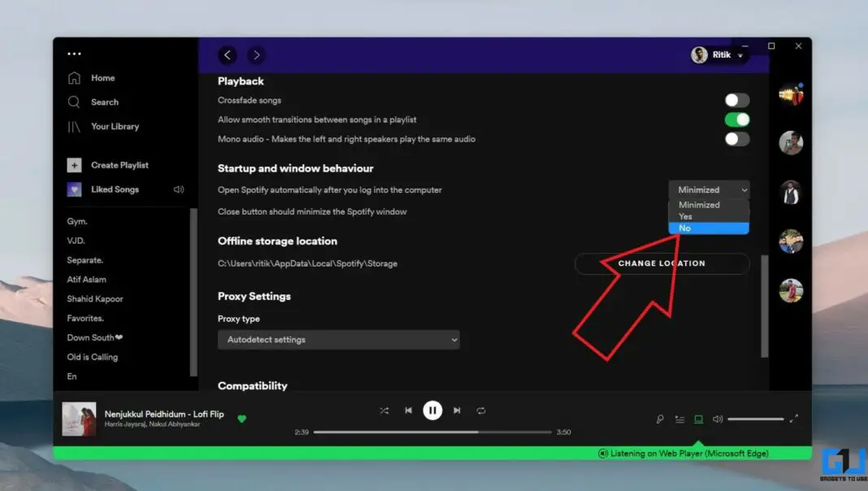
Task: Open the Proxy type Autodetect settings dropdown
Action: (x=339, y=339)
